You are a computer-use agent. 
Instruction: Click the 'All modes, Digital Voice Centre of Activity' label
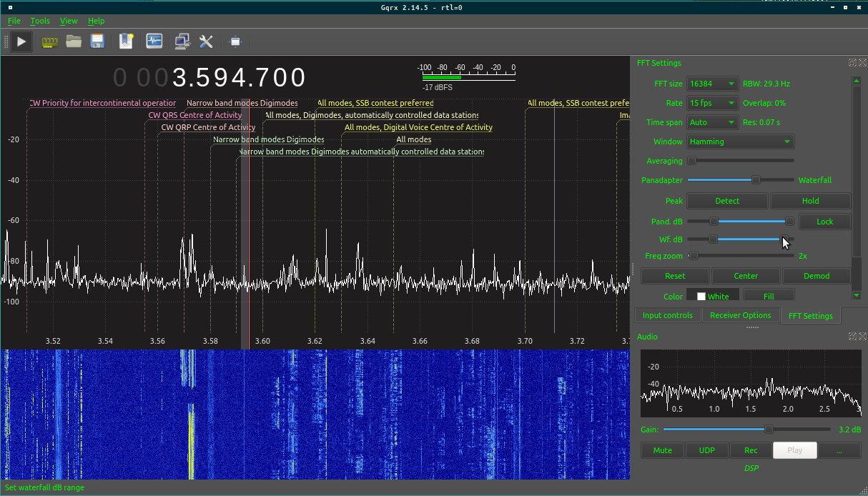point(418,127)
